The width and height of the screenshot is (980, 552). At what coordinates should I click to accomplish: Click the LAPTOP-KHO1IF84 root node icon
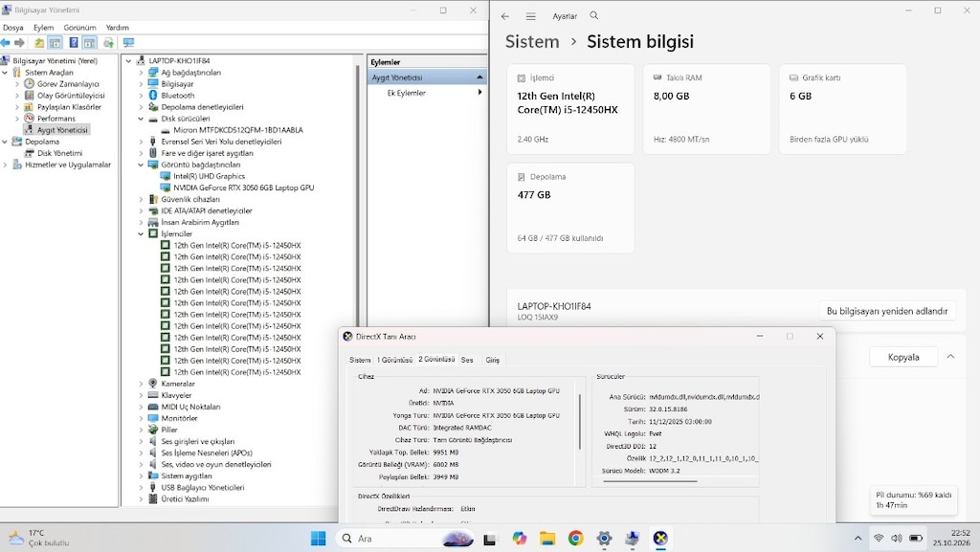point(141,60)
